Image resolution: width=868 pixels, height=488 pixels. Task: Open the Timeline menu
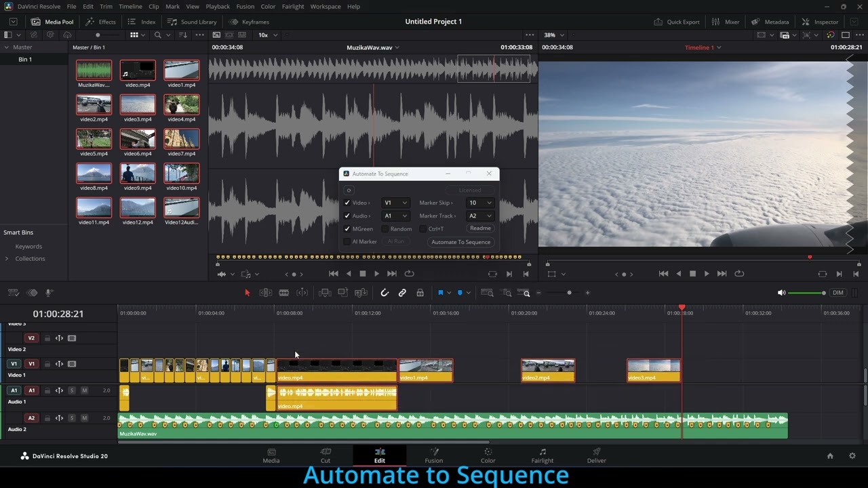[x=130, y=6]
